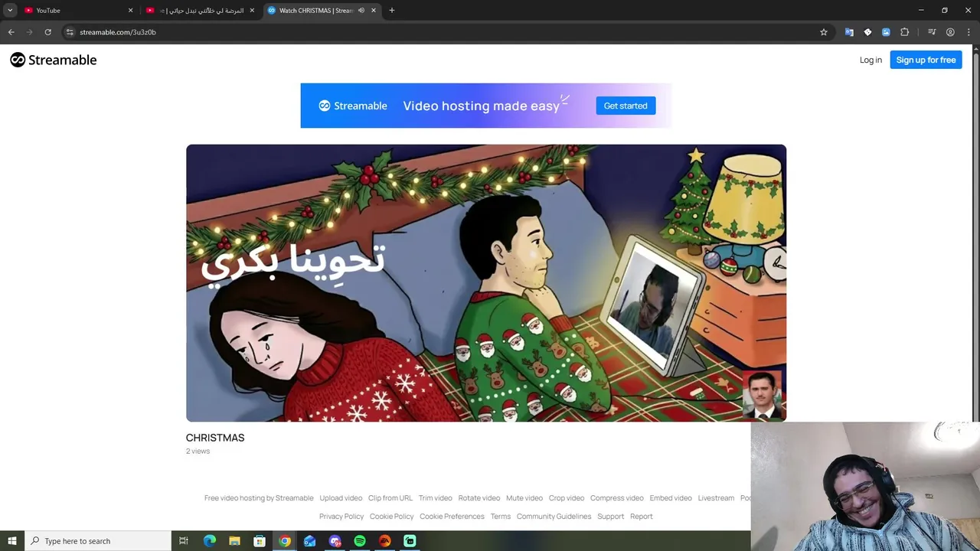Open the Compress video footer link
The image size is (980, 551).
[x=617, y=498]
